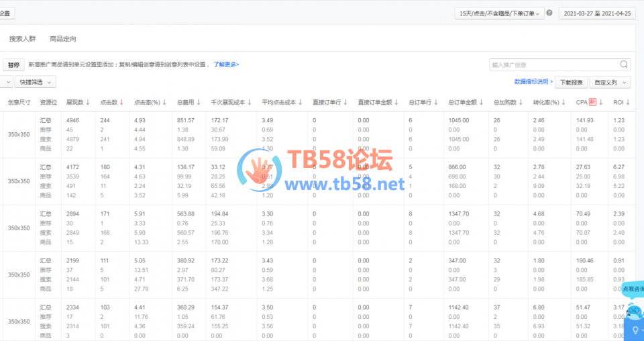The width and height of the screenshot is (644, 341).
Task: Sort by 总订单金额 arrow icon
Action: [x=482, y=103]
